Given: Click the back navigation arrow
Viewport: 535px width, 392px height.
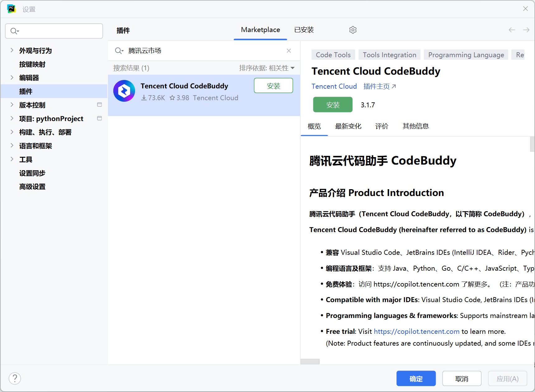Looking at the screenshot, I should pos(512,30).
